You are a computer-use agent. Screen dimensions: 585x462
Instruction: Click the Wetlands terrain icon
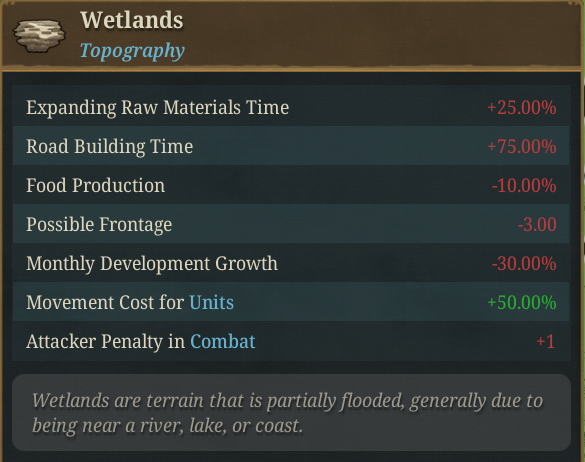point(39,35)
